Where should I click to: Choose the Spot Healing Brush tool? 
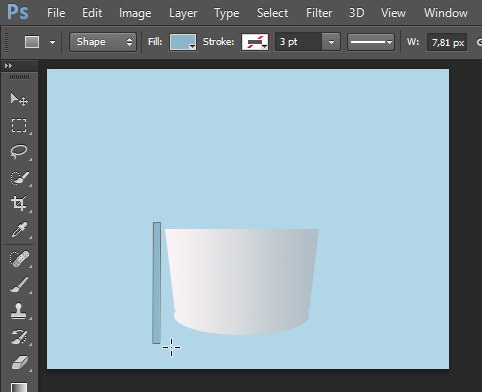click(19, 259)
